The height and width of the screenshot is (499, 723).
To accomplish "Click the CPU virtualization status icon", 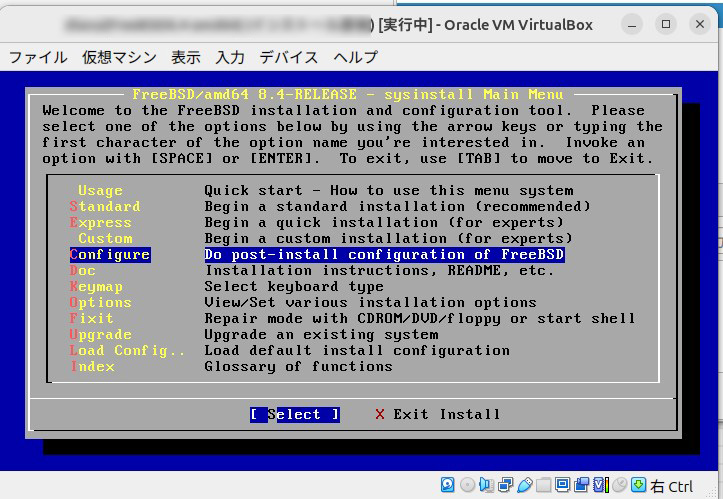I will [x=600, y=485].
